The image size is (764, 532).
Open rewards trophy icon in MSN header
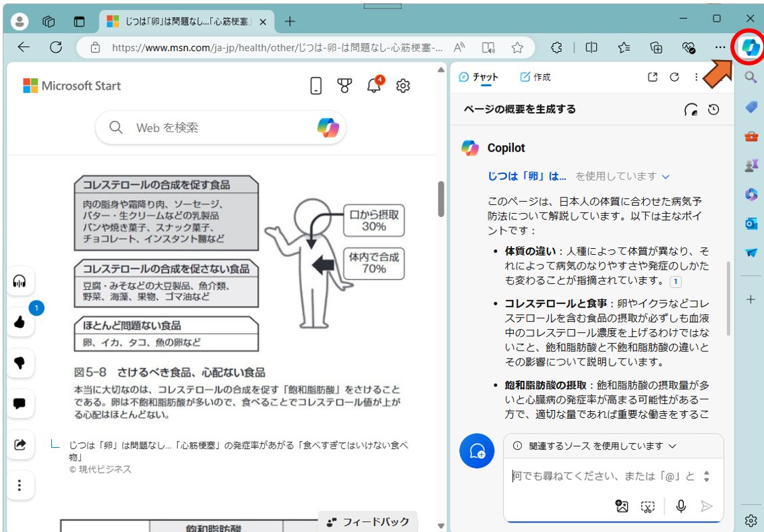(345, 86)
